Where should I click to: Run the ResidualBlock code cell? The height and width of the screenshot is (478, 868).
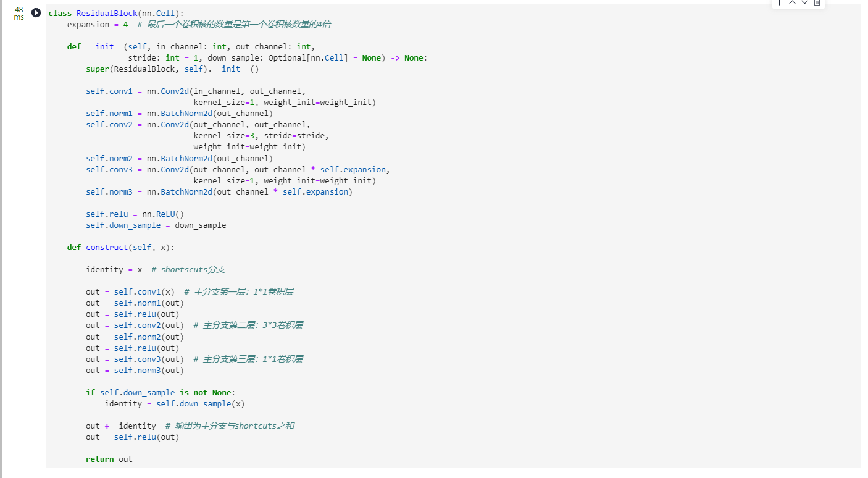[36, 13]
